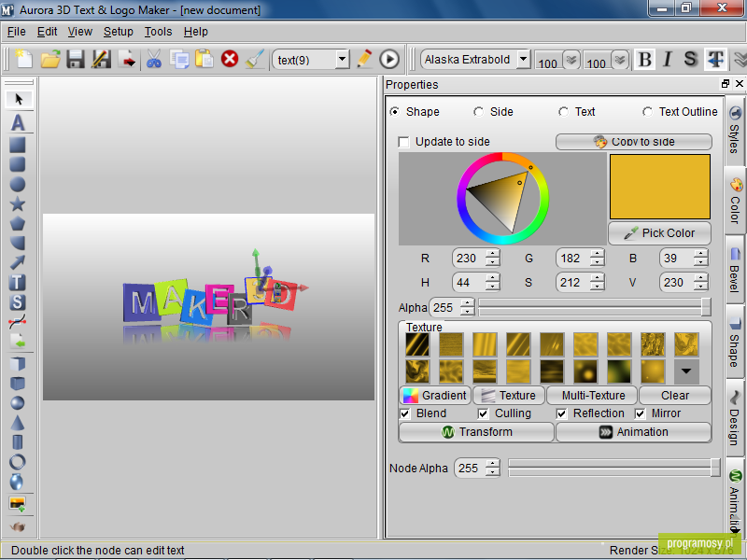Open the text(9) node dropdown

[x=342, y=60]
